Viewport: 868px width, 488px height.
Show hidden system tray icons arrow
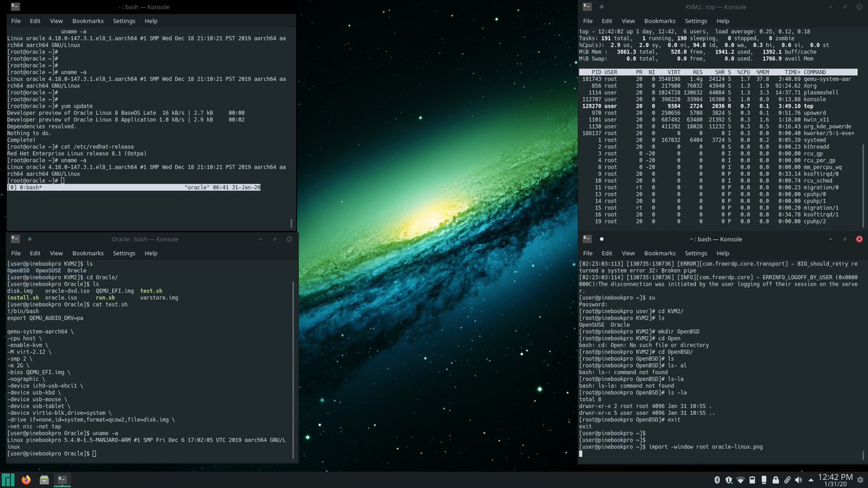pyautogui.click(x=809, y=480)
